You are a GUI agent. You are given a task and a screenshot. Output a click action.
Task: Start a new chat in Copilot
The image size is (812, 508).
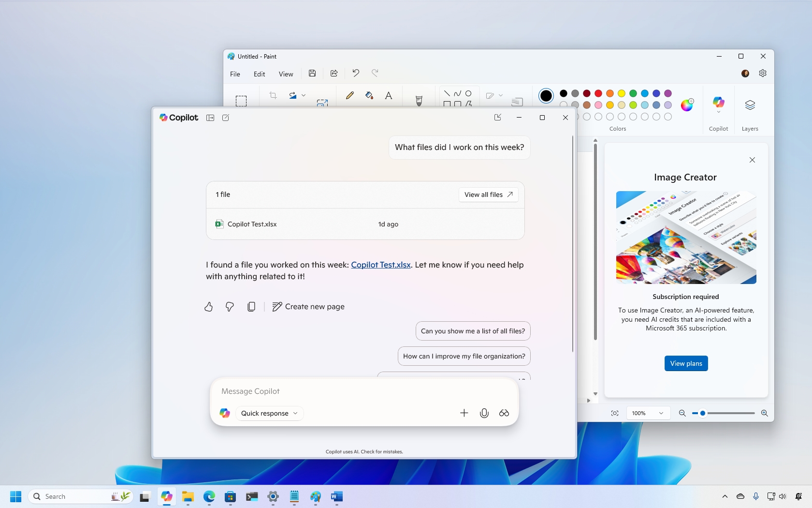[x=225, y=118]
